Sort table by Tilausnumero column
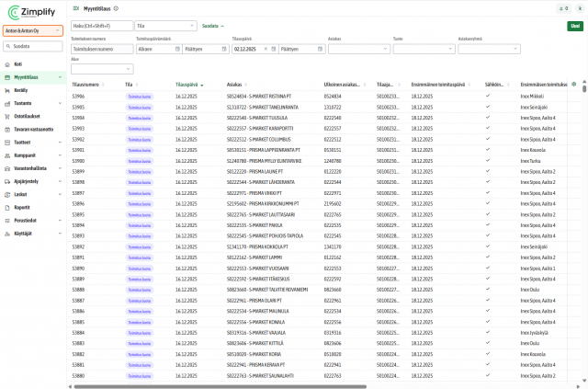 [x=85, y=84]
